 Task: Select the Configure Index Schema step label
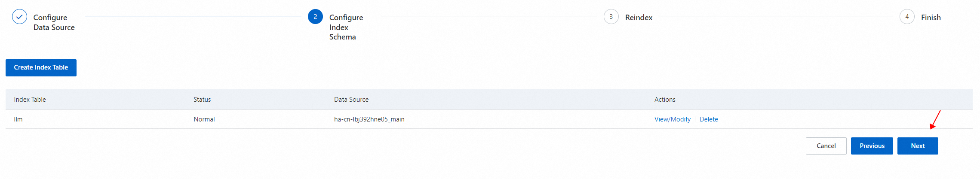[x=346, y=27]
